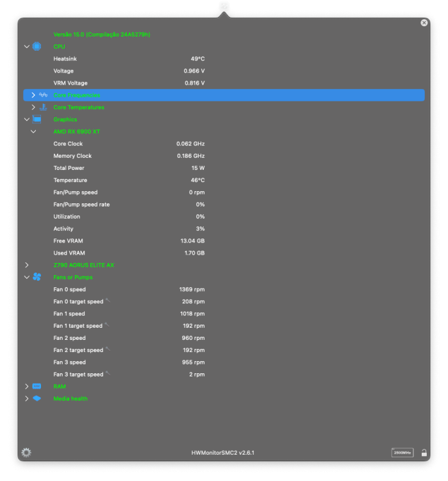448x481 pixels.
Task: Select the Media health label
Action: tap(71, 398)
